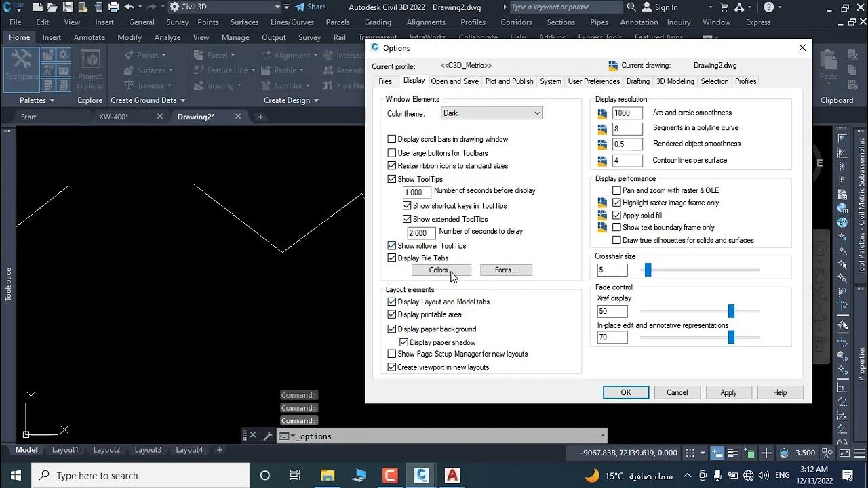Expand the Create Design panel

pyautogui.click(x=291, y=100)
